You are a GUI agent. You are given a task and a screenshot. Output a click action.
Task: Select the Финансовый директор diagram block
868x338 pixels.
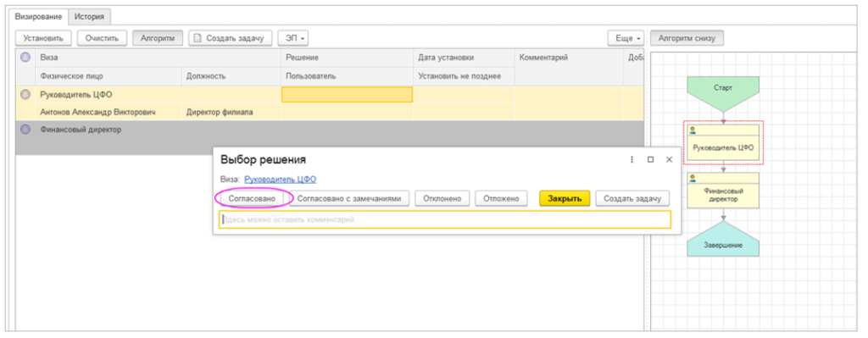(723, 191)
